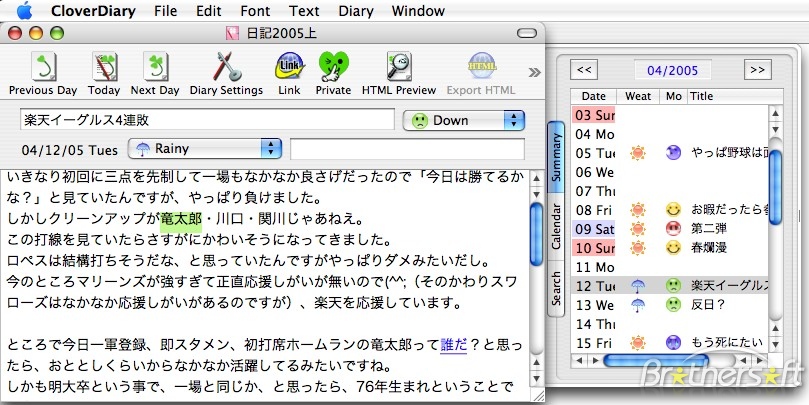
Task: Click the empty field beside Rainy dropdown
Action: click(x=407, y=149)
